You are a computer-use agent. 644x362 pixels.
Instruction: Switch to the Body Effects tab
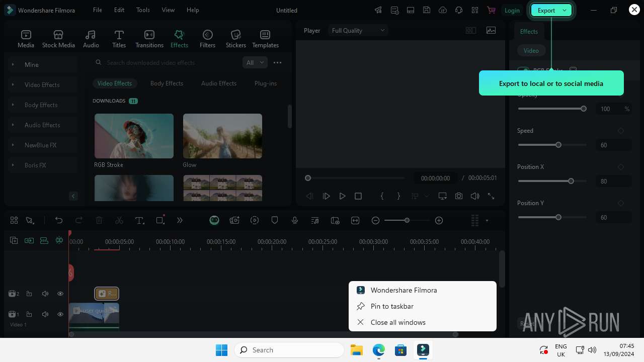pyautogui.click(x=167, y=83)
